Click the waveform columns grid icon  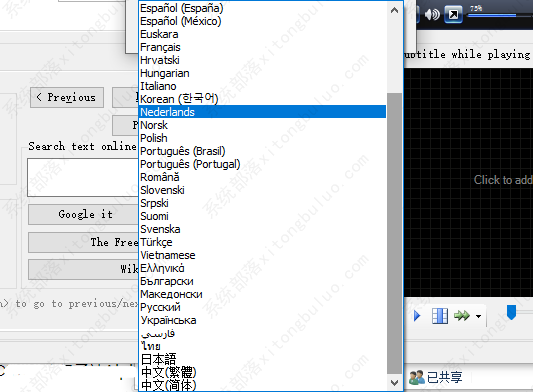pos(440,316)
